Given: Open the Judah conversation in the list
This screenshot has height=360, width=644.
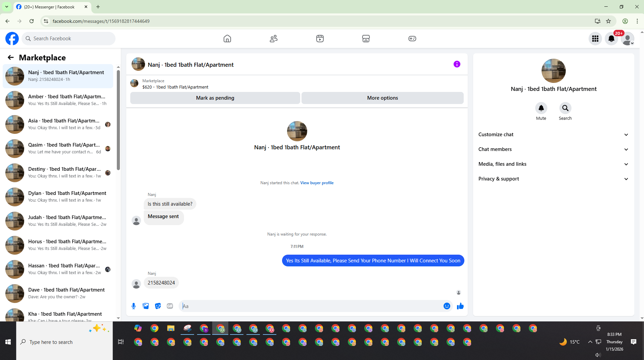Looking at the screenshot, I should tap(58, 221).
